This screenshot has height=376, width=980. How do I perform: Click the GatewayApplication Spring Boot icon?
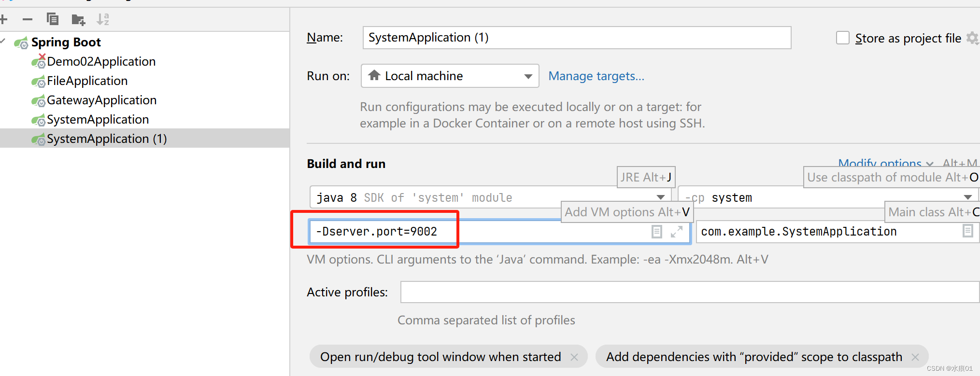(x=38, y=101)
